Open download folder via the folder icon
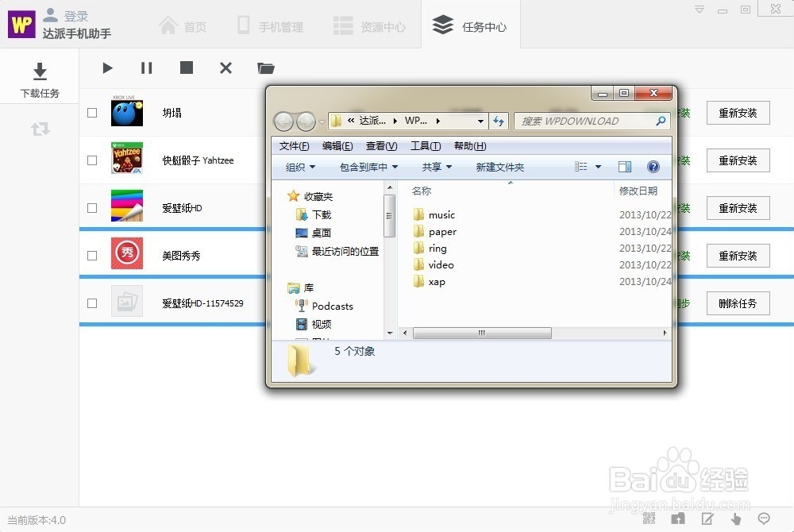This screenshot has width=794, height=532. point(266,67)
